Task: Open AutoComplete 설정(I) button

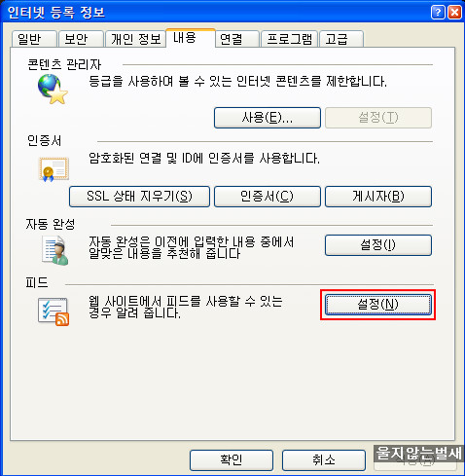Action: (x=378, y=245)
